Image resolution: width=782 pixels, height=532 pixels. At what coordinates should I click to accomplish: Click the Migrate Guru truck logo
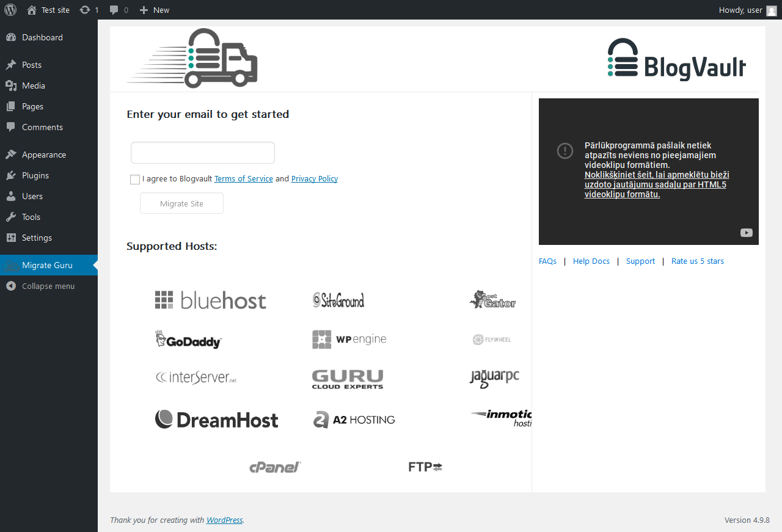point(192,58)
